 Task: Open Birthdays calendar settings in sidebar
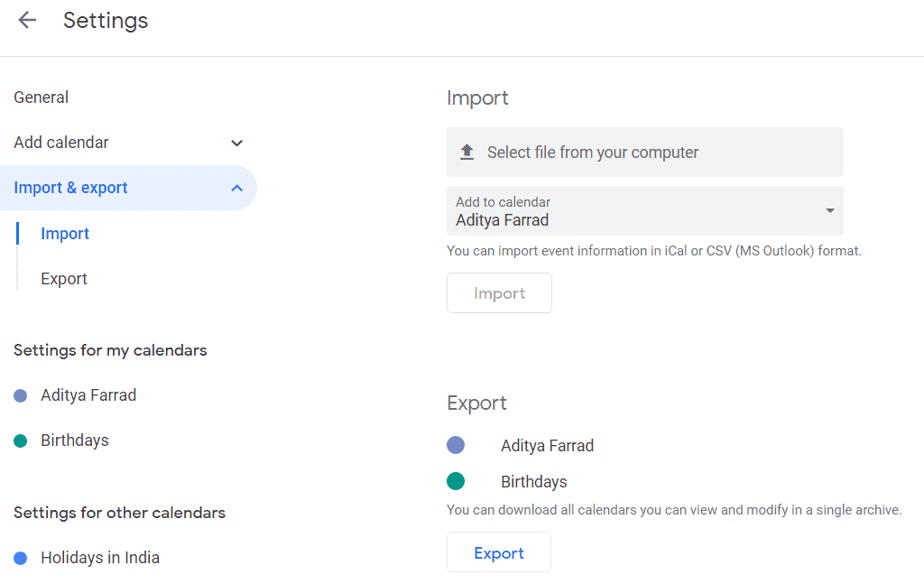pos(75,440)
